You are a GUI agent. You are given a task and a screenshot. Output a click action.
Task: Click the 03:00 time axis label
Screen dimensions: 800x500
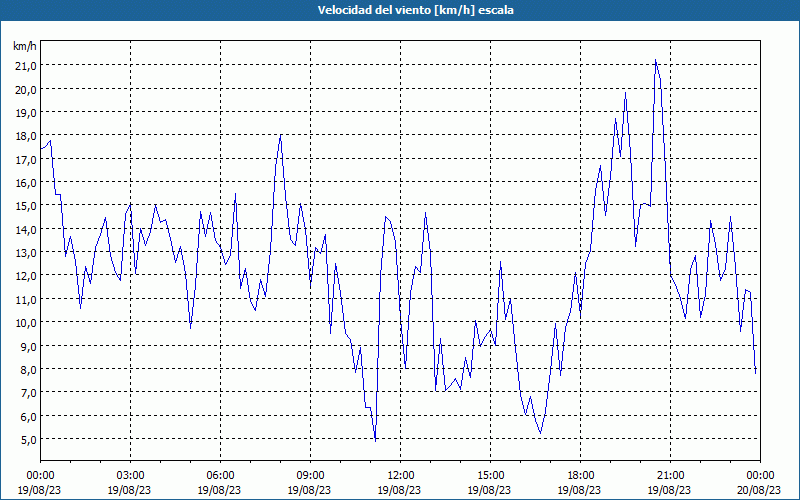coord(130,476)
